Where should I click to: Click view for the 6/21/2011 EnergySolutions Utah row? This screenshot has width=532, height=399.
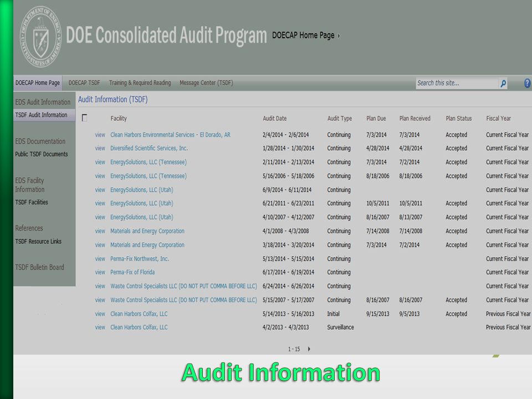pos(100,203)
